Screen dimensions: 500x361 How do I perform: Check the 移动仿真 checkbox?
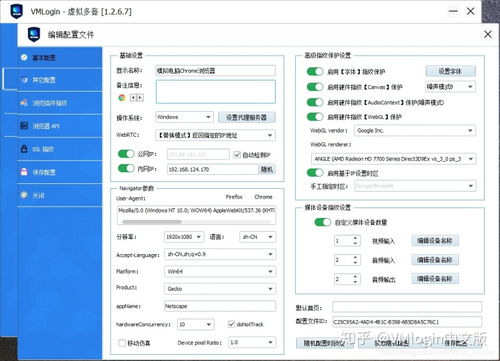pos(122,343)
